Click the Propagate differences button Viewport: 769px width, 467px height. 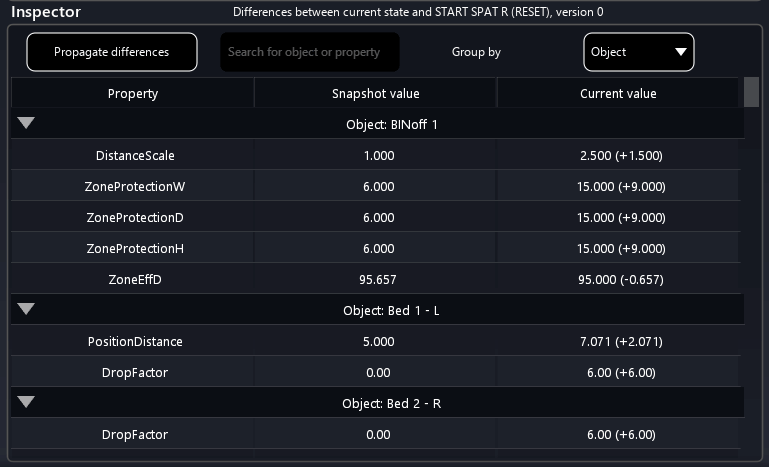point(112,52)
